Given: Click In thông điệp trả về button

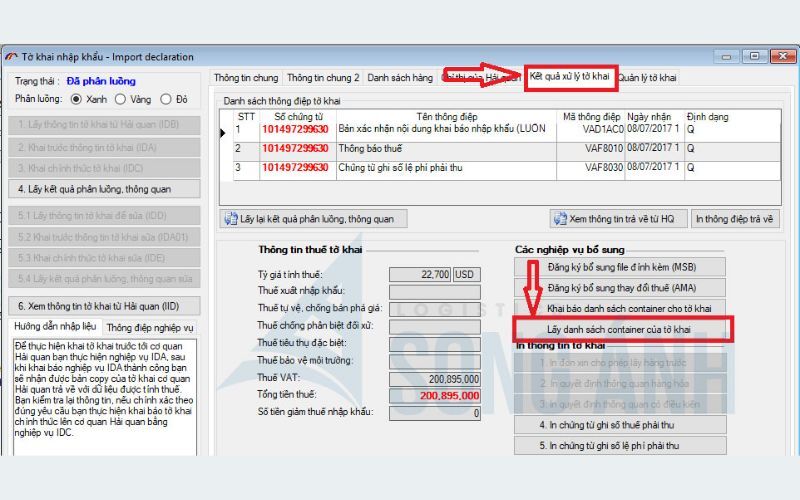Looking at the screenshot, I should coord(735,219).
